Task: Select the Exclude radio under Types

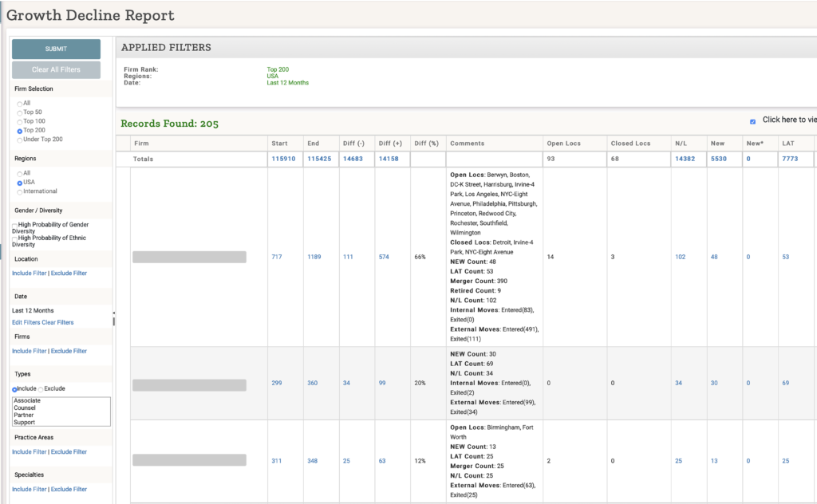Action: click(x=41, y=389)
